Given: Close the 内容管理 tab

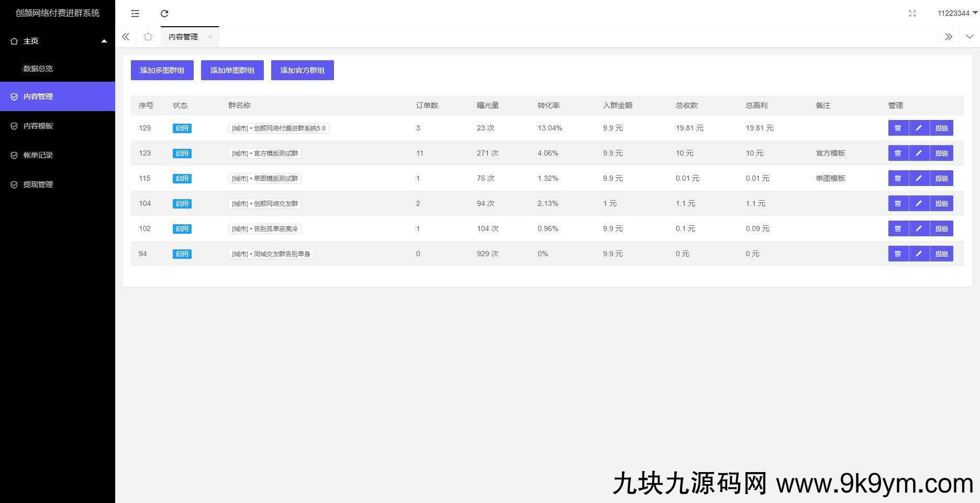Looking at the screenshot, I should click(x=210, y=37).
